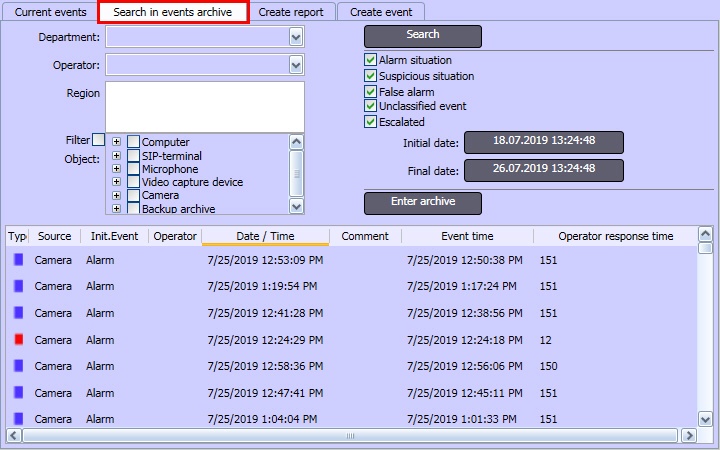Sort by Operator response time column header
Viewport: 720px width, 450px height.
615,236
